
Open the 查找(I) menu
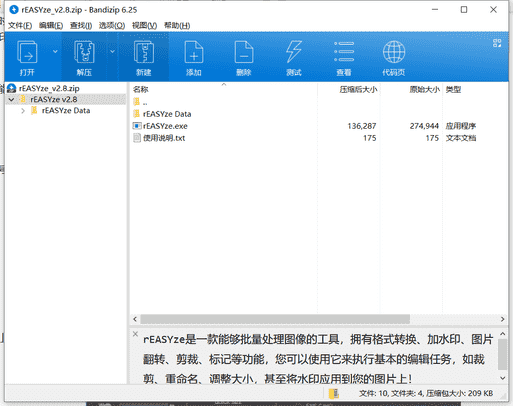(81, 26)
